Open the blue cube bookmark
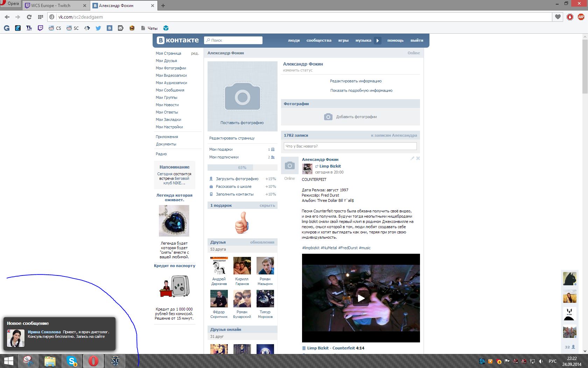The image size is (588, 368). [166, 28]
